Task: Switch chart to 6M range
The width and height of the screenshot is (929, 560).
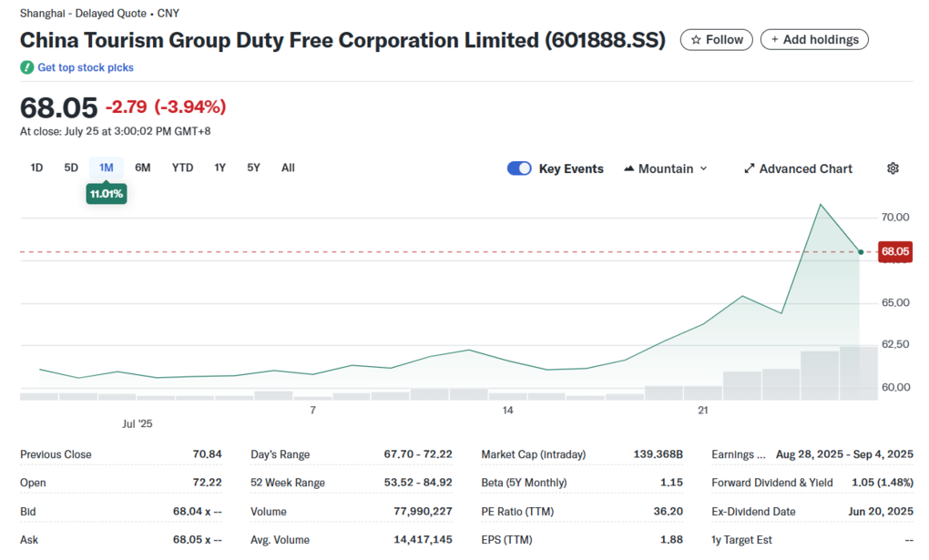Action: click(x=143, y=168)
